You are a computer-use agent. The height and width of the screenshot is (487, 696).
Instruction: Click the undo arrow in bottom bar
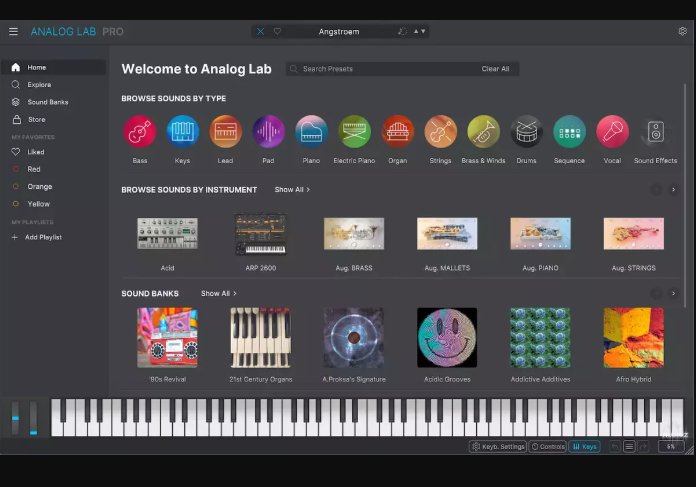(615, 447)
